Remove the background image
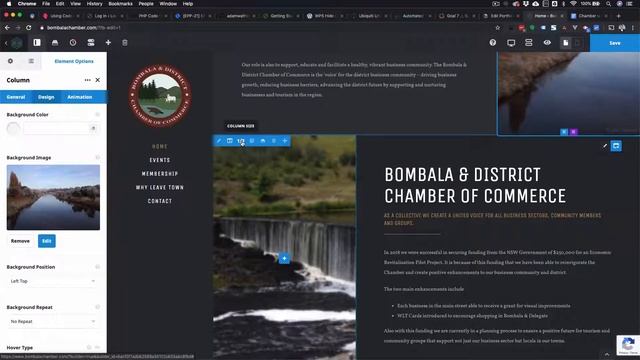The height and width of the screenshot is (360, 640). 20,241
